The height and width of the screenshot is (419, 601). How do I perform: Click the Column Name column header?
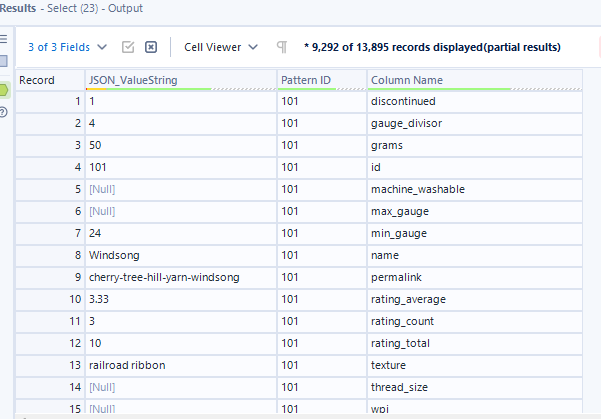coord(405,79)
